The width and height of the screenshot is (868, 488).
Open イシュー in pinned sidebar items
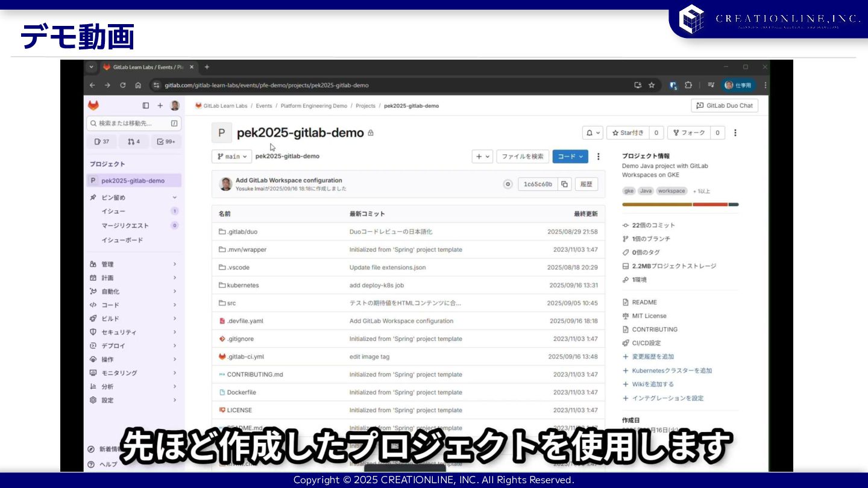tap(134, 211)
